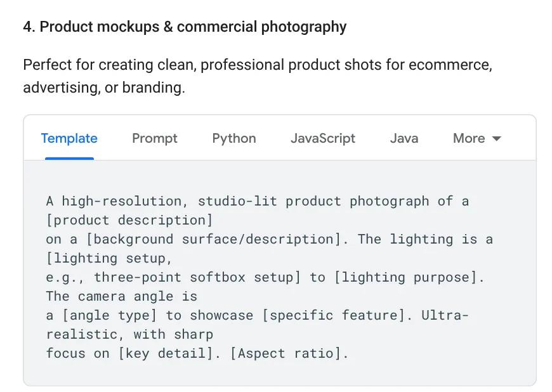Click the '[angle type]' placeholder text

click(x=110, y=315)
